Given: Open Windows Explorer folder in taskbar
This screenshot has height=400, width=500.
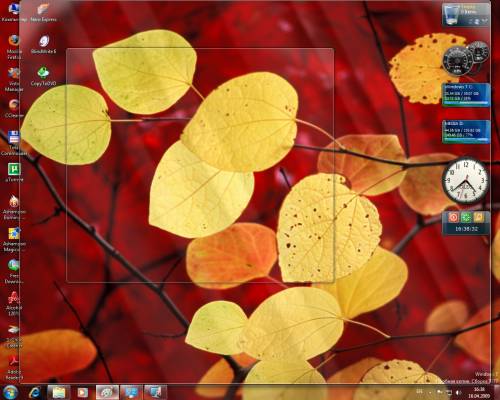Looking at the screenshot, I should pos(59,392).
